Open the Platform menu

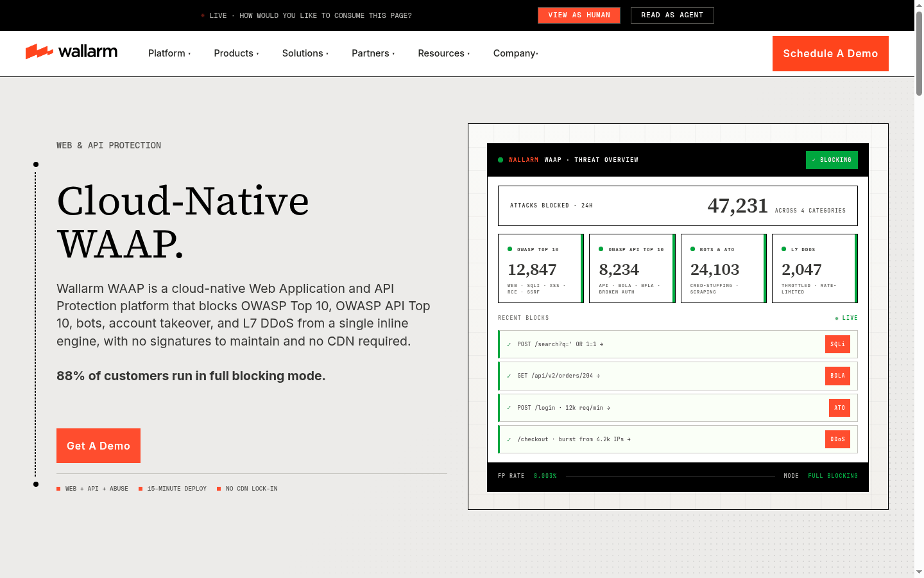169,53
